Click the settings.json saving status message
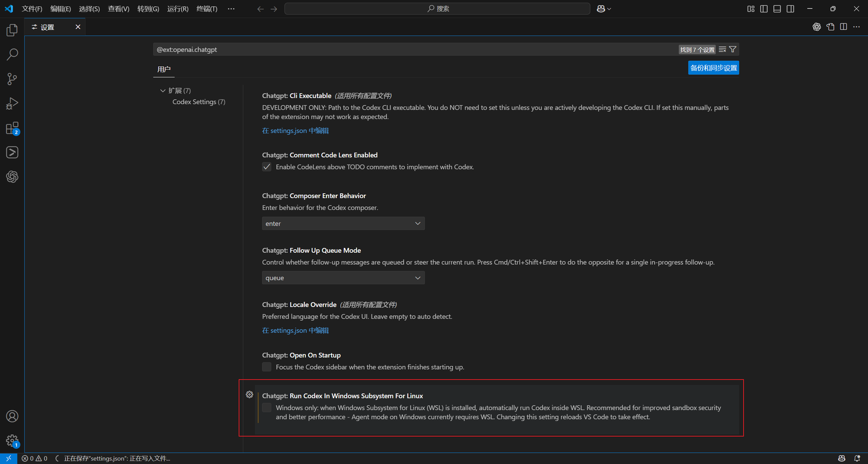The height and width of the screenshot is (464, 868). pyautogui.click(x=117, y=459)
